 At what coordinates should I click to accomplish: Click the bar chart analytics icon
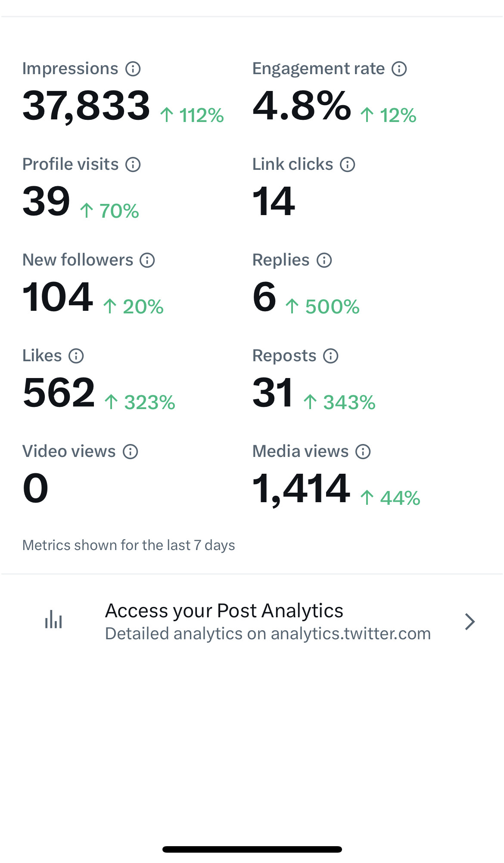point(54,619)
